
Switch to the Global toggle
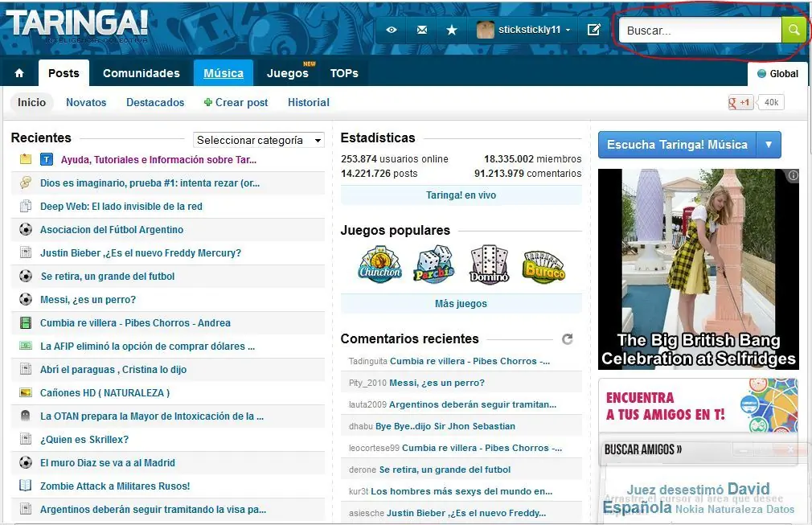point(777,73)
